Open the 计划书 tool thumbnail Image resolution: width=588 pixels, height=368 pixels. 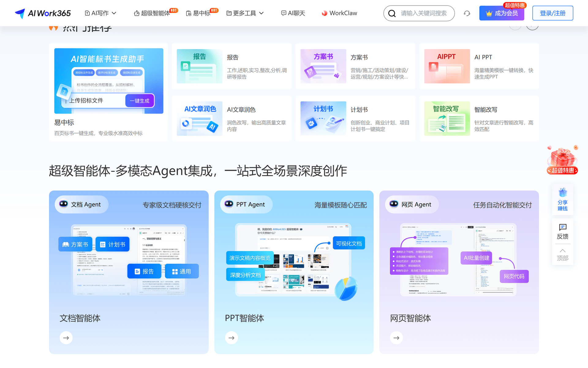click(x=323, y=118)
